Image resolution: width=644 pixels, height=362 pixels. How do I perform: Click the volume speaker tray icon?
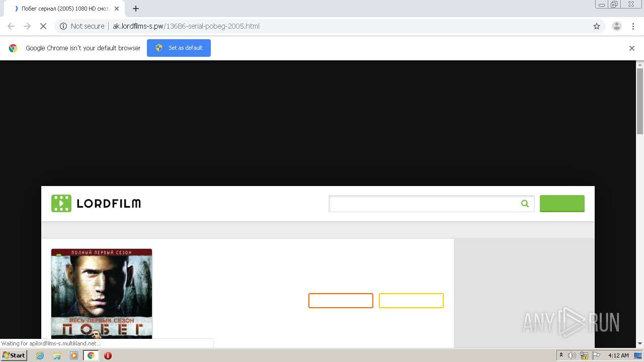tap(572, 355)
